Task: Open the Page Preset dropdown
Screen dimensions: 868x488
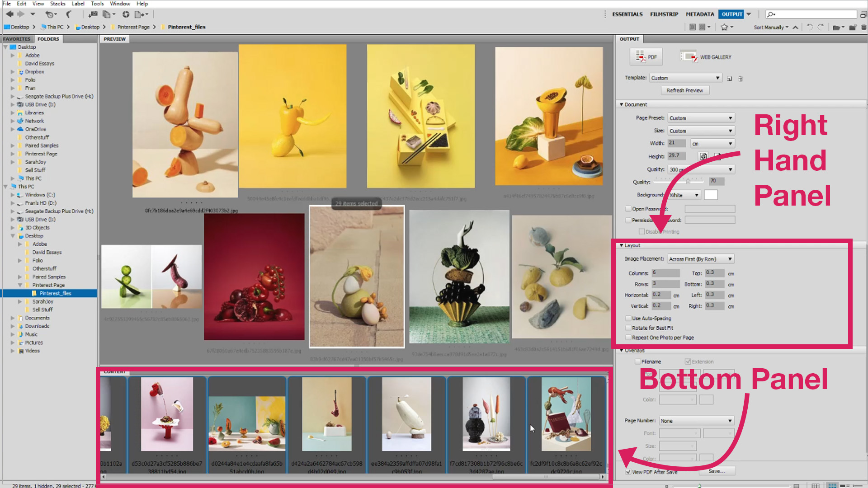Action: point(701,118)
